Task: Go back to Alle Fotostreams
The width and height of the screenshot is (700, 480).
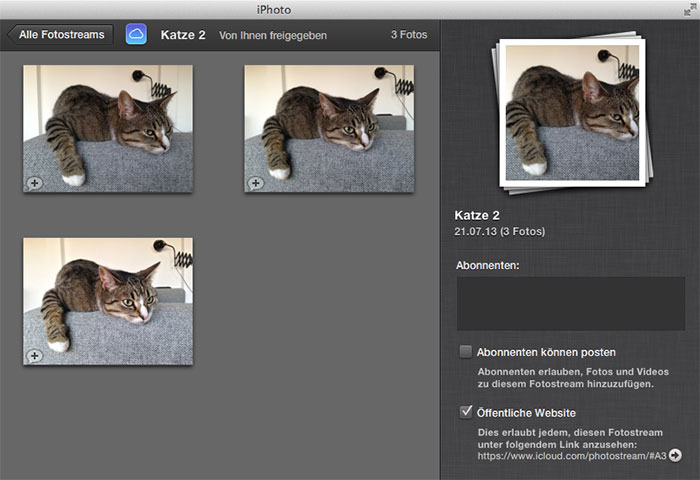Action: click(61, 35)
